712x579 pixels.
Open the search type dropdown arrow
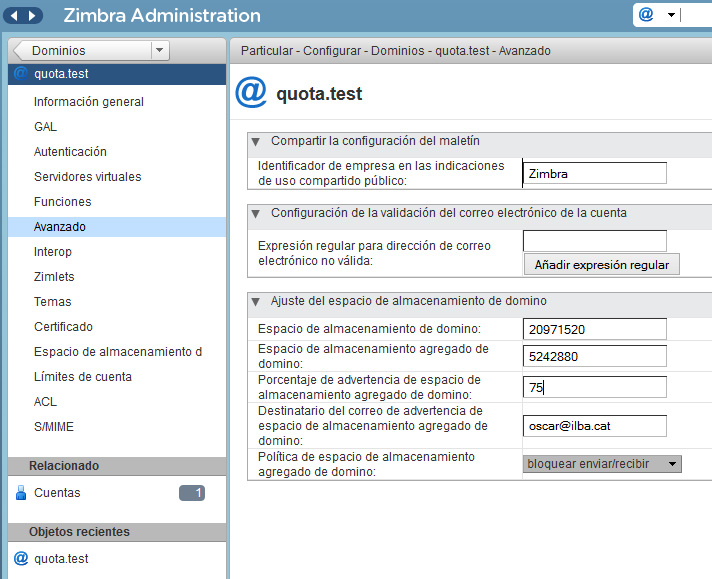point(671,15)
